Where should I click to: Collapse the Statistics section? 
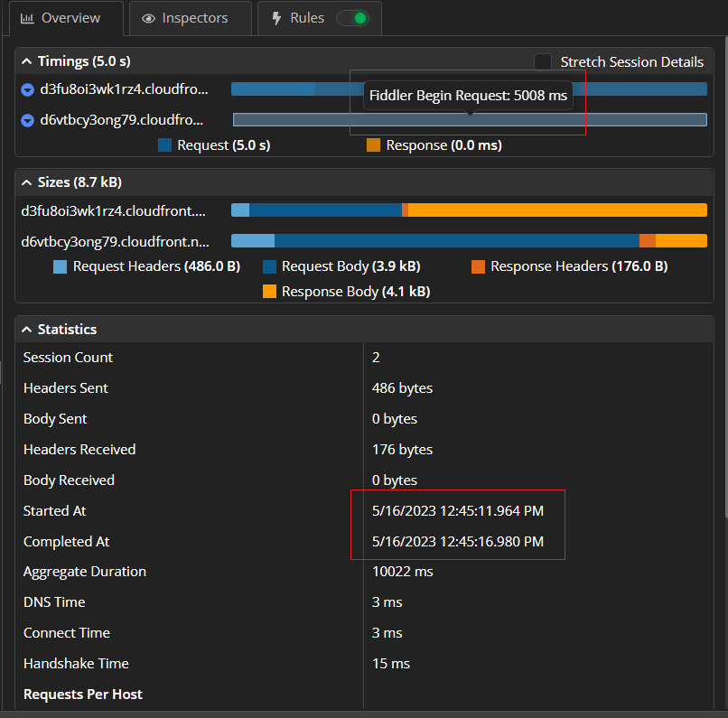[x=27, y=330]
